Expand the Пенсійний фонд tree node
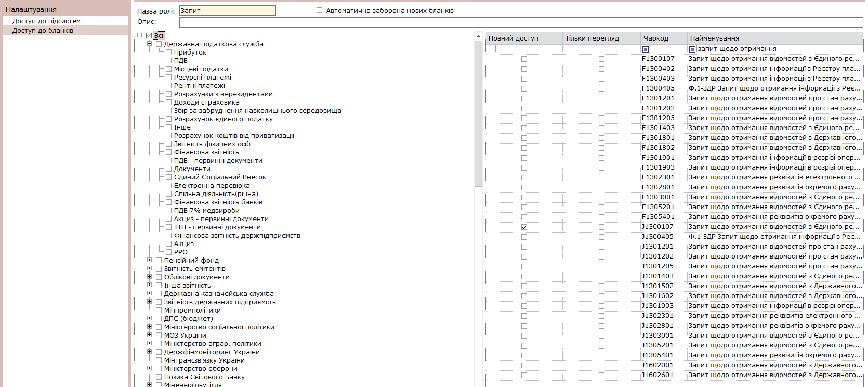This screenshot has height=387, width=868. pos(150,260)
